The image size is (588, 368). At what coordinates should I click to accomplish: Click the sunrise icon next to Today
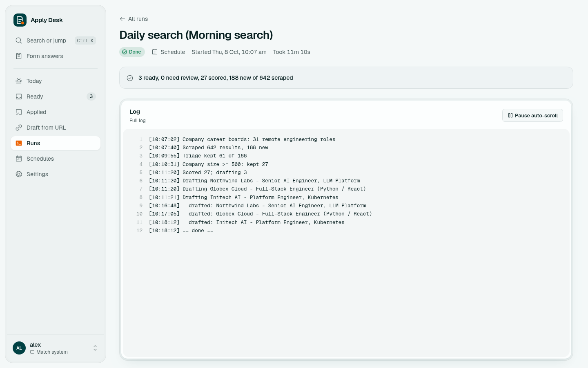click(x=19, y=81)
